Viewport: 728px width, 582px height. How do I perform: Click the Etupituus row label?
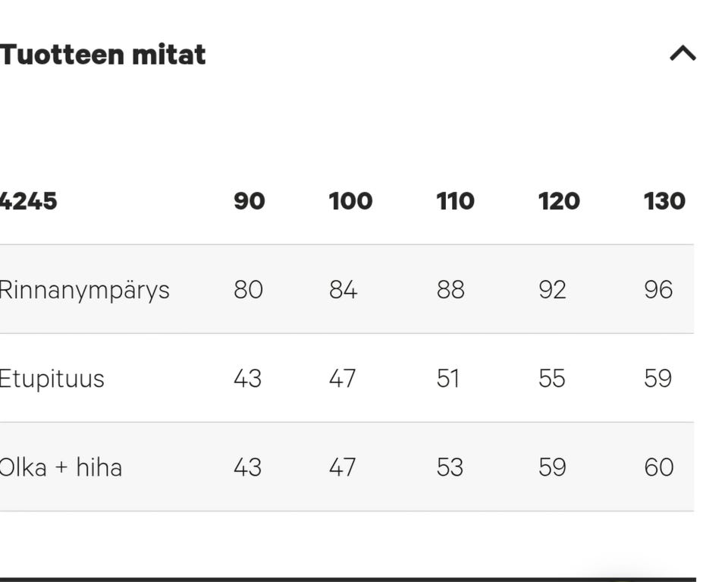pos(52,379)
